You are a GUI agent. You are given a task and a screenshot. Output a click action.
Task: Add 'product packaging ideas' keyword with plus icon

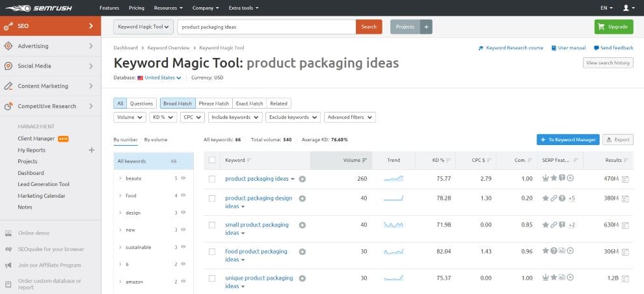[302, 179]
